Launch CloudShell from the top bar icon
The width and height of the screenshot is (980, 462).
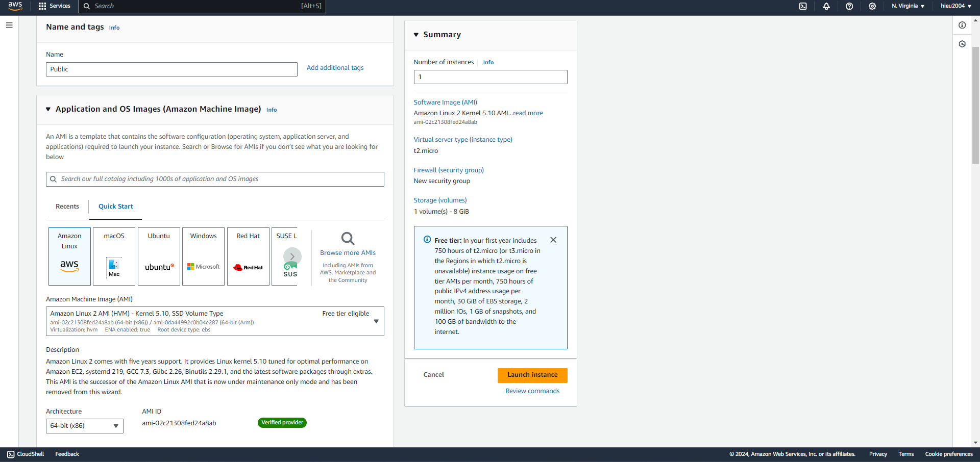pos(803,6)
